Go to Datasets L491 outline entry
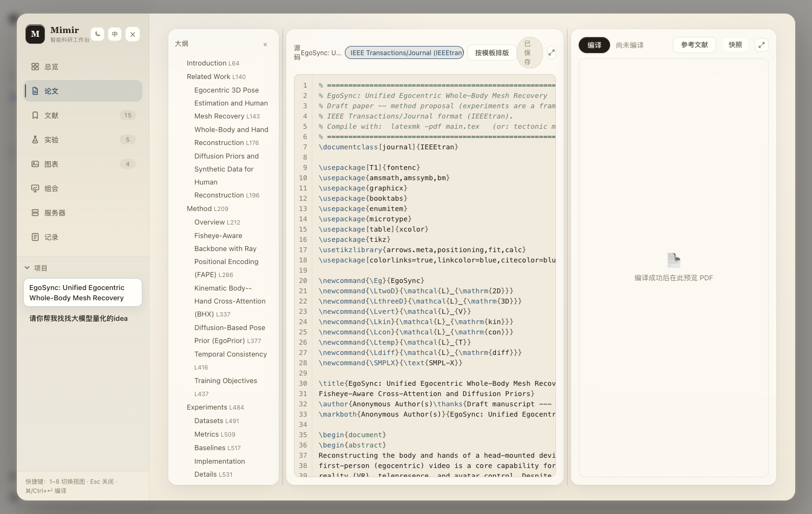 217,421
